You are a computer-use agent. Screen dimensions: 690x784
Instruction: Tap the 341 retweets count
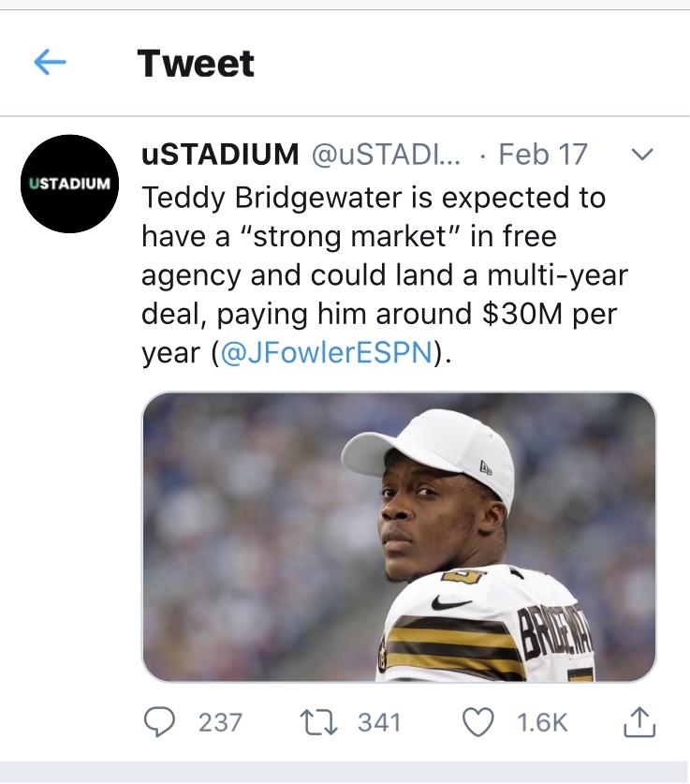pyautogui.click(x=380, y=722)
